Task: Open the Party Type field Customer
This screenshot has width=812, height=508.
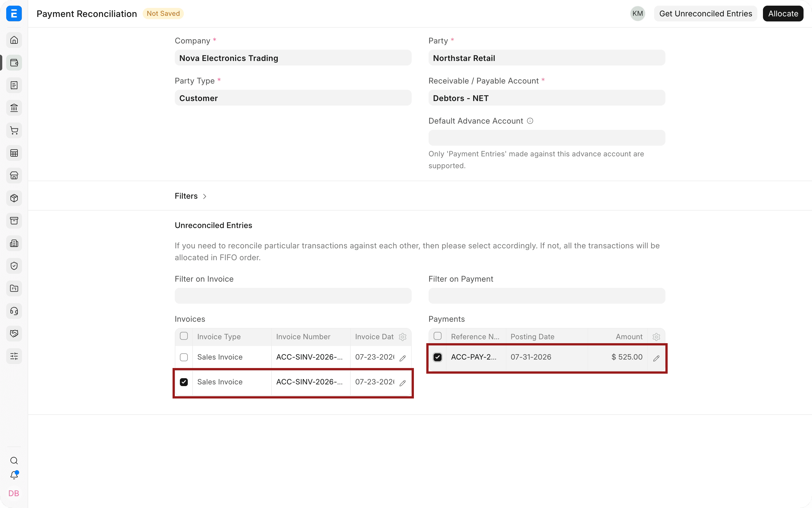Action: click(293, 98)
